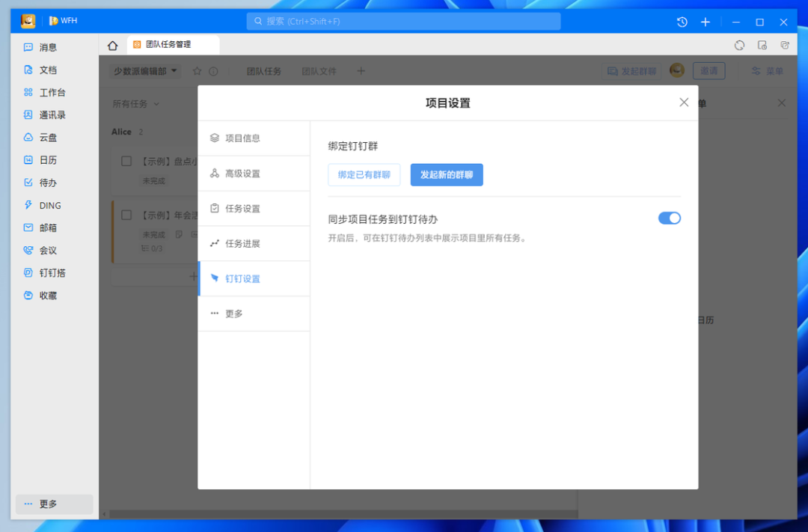Screen dimensions: 808x532
Task: Click the home icon beside the tab
Action: 113,45
